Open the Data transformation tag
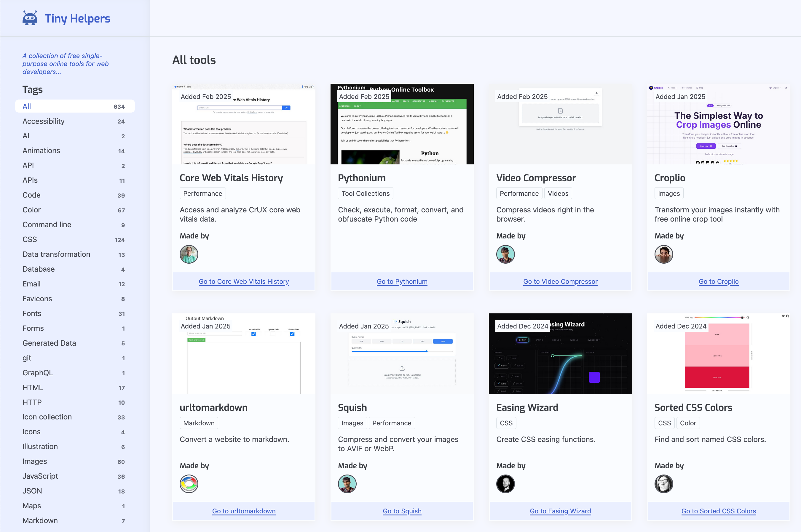Viewport: 801px width, 532px height. click(75, 254)
